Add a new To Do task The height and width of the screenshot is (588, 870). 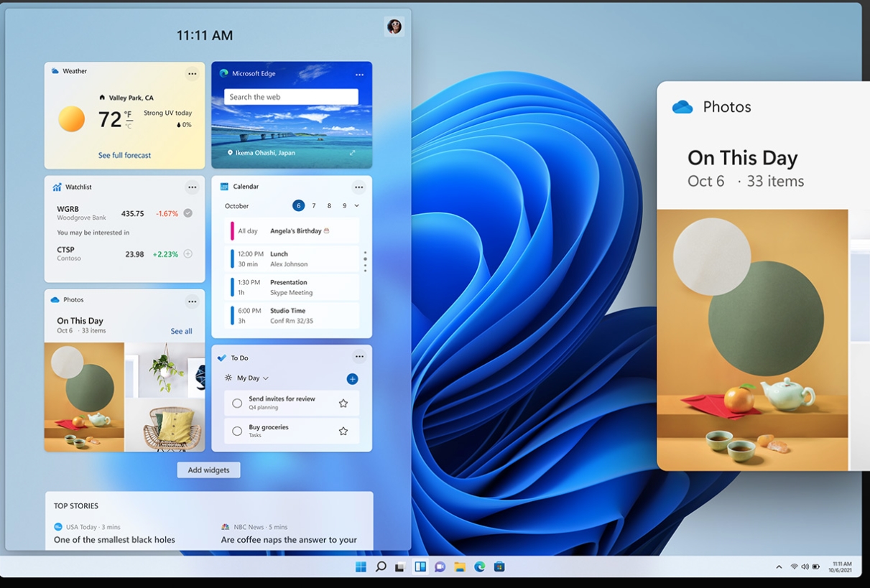(352, 379)
